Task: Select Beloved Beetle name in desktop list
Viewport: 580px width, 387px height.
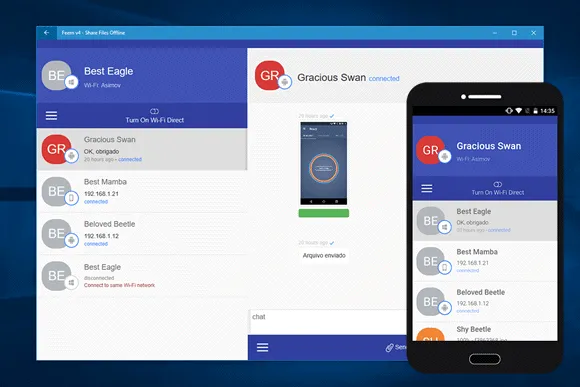Action: [x=109, y=224]
